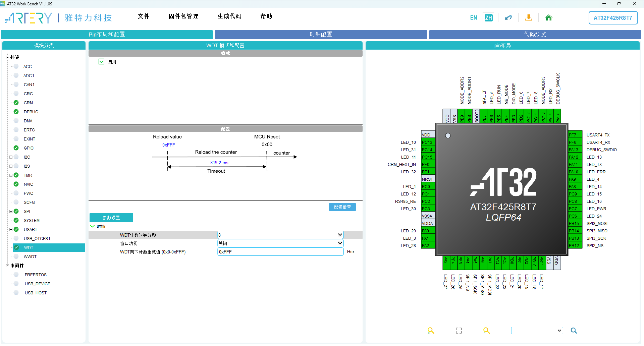This screenshot has width=644, height=346.
Task: Switch language to EN
Action: pos(473,17)
